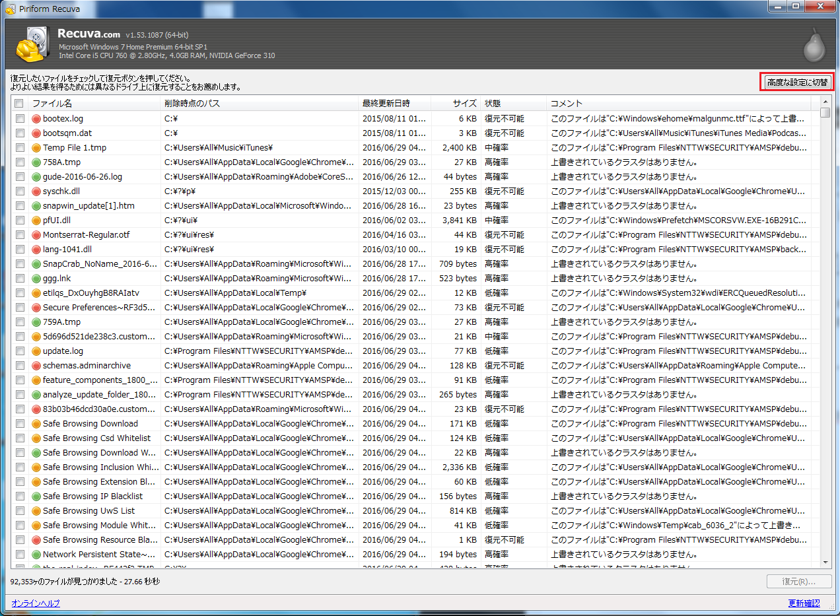840x616 pixels.
Task: Check the box for bootex.log
Action: click(19, 119)
